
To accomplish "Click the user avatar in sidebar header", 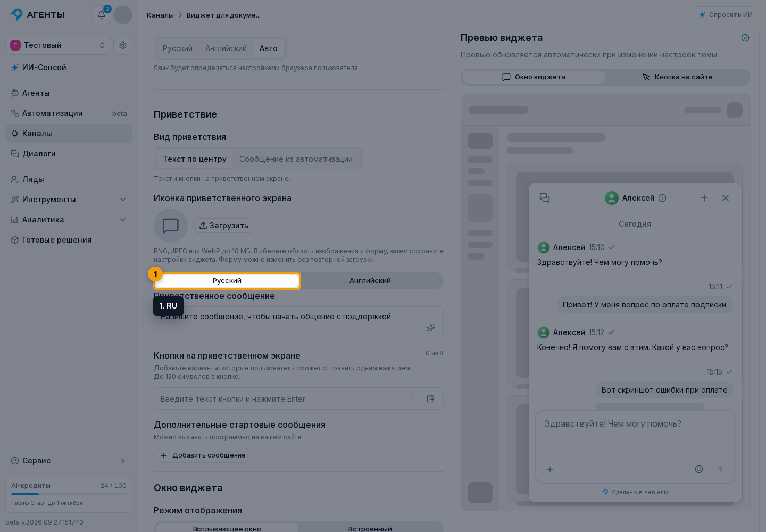I will coord(123,15).
